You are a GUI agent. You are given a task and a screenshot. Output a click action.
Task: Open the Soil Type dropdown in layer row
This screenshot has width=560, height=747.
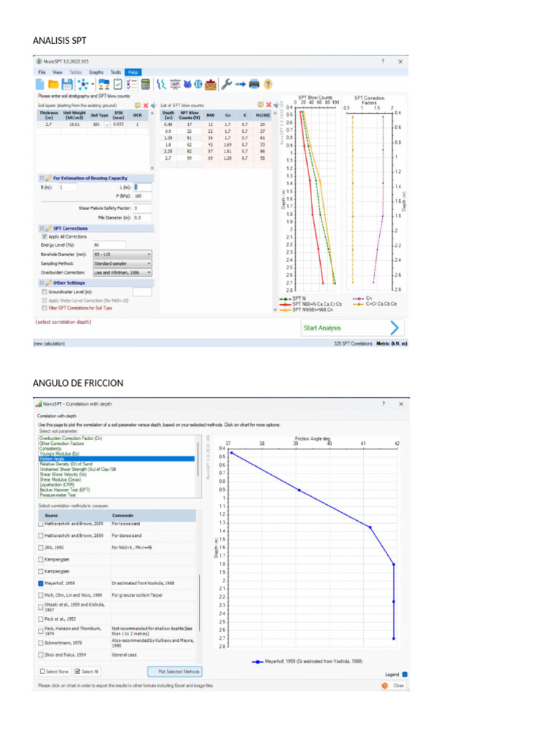point(107,124)
